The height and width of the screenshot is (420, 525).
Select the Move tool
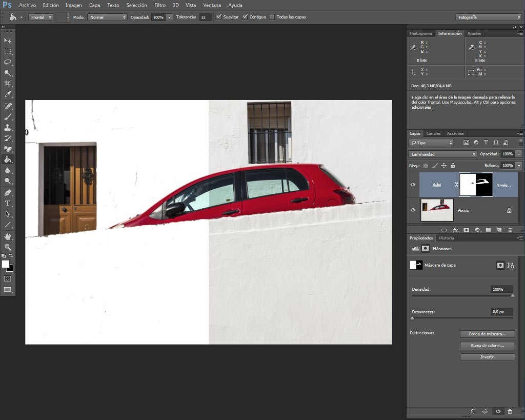pos(7,41)
